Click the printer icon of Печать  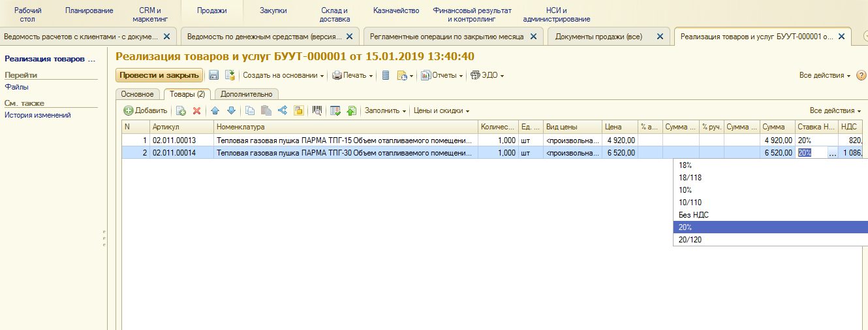[x=337, y=75]
